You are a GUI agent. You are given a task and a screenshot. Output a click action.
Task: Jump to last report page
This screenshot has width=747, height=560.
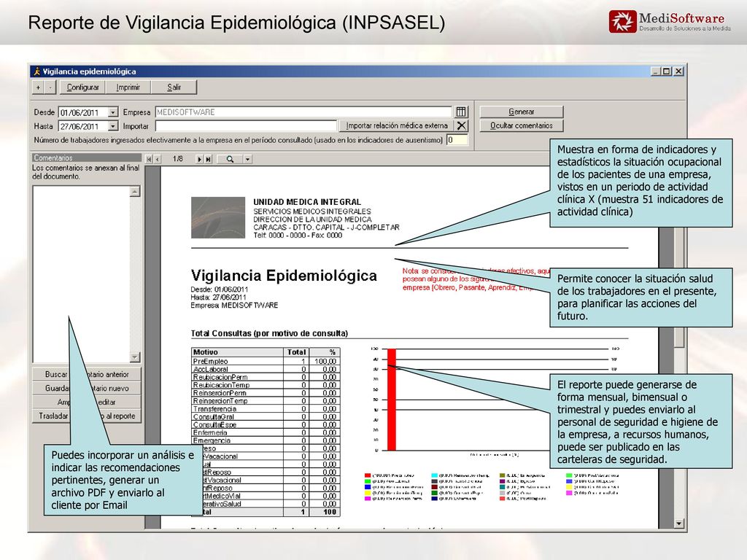(x=208, y=159)
